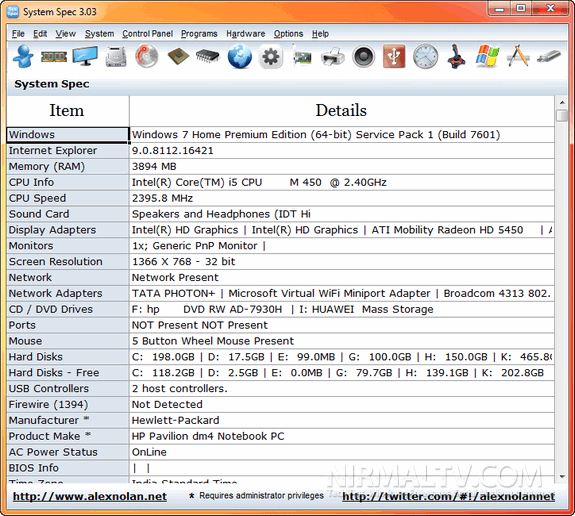The image size is (575, 516).
Task: Select the Network Adapters row label
Action: pyautogui.click(x=67, y=293)
